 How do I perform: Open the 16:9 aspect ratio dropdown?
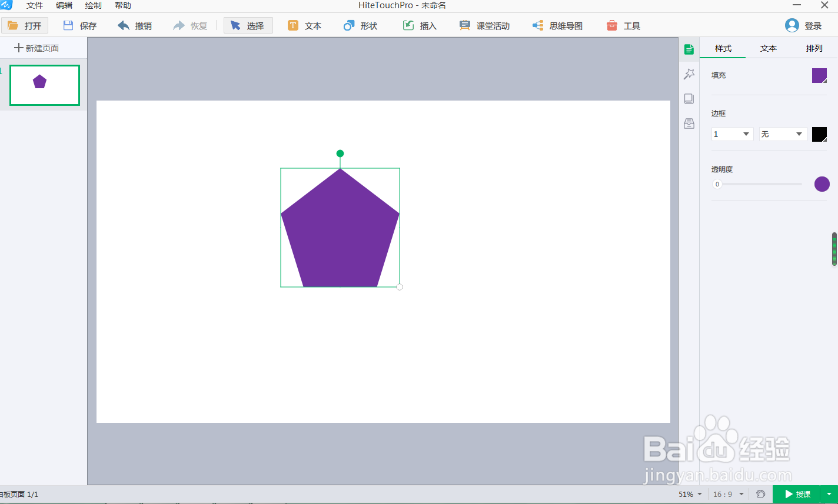727,494
